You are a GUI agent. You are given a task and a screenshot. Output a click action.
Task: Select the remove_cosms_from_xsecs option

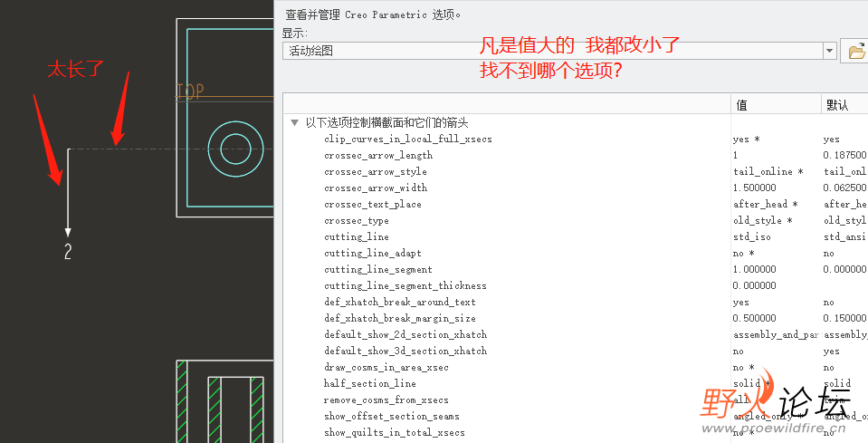[386, 400]
